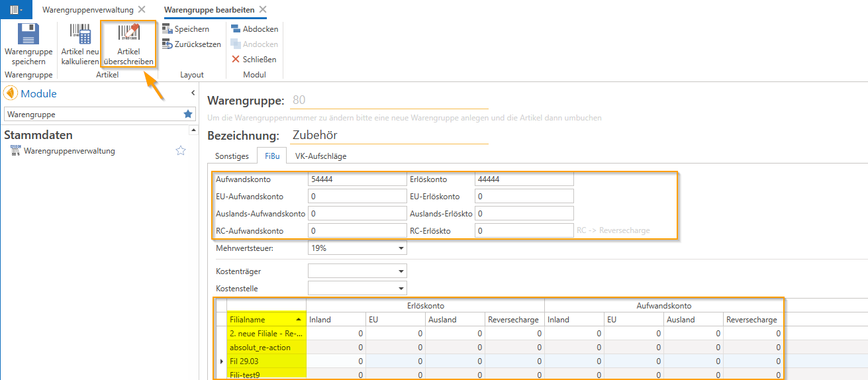Expand the Kostenträger combo box
Viewport: 868px width, 380px height.
[401, 271]
